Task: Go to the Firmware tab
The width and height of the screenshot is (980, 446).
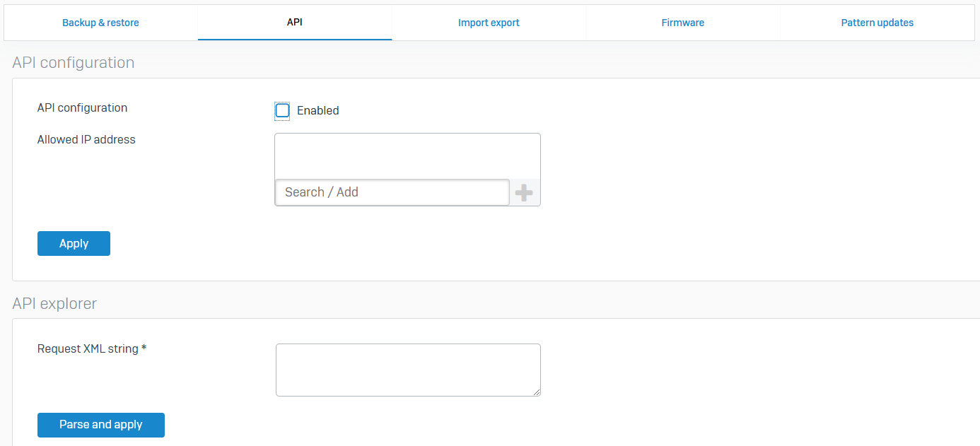Action: pos(682,23)
